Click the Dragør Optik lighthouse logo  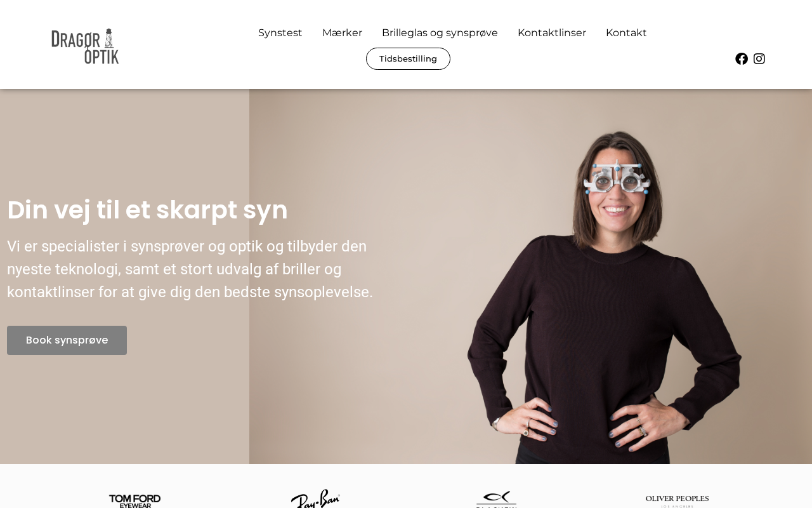coord(85,46)
